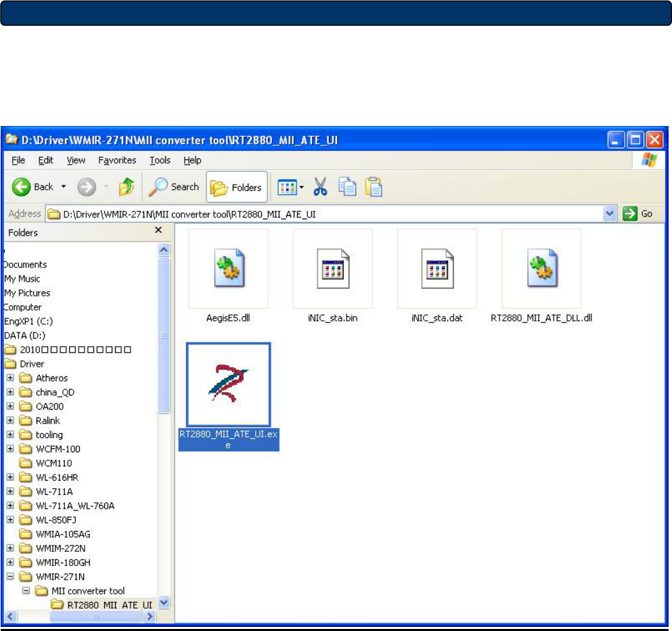The width and height of the screenshot is (672, 631).
Task: Select the Driver folder in tree
Action: [32, 364]
